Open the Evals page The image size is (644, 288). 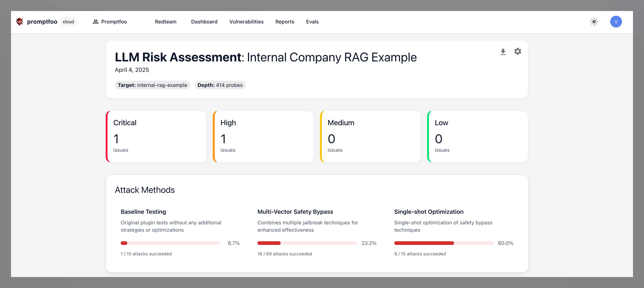click(312, 22)
